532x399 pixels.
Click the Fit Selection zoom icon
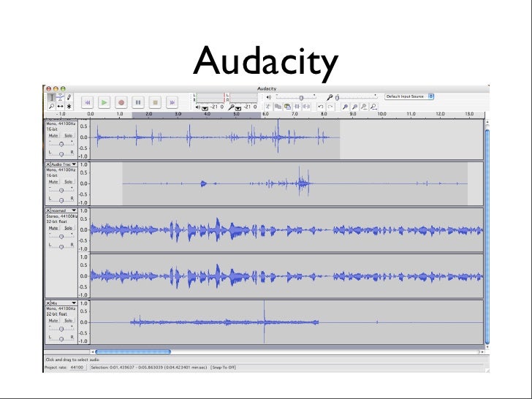[x=364, y=107]
